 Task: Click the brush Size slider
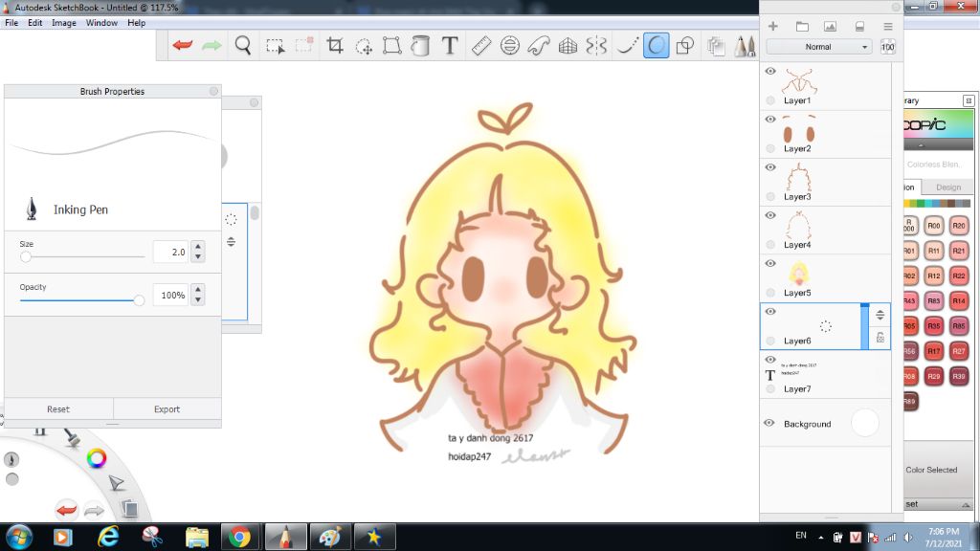pos(82,256)
